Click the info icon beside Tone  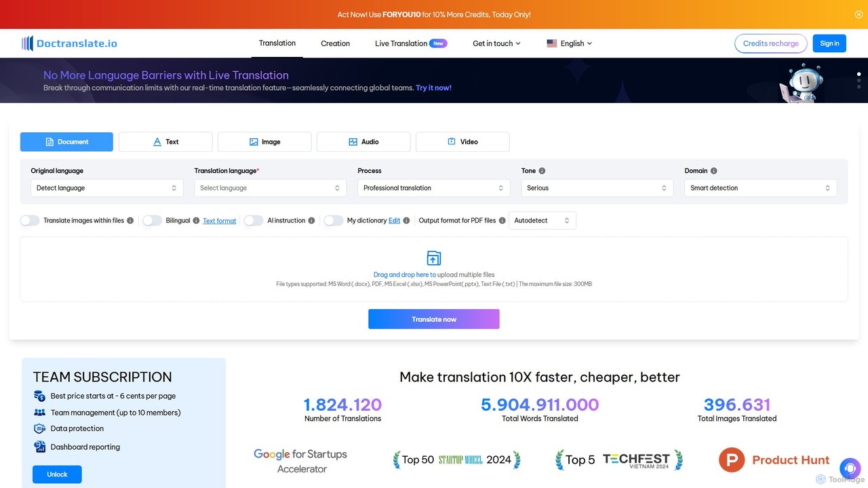(x=542, y=171)
